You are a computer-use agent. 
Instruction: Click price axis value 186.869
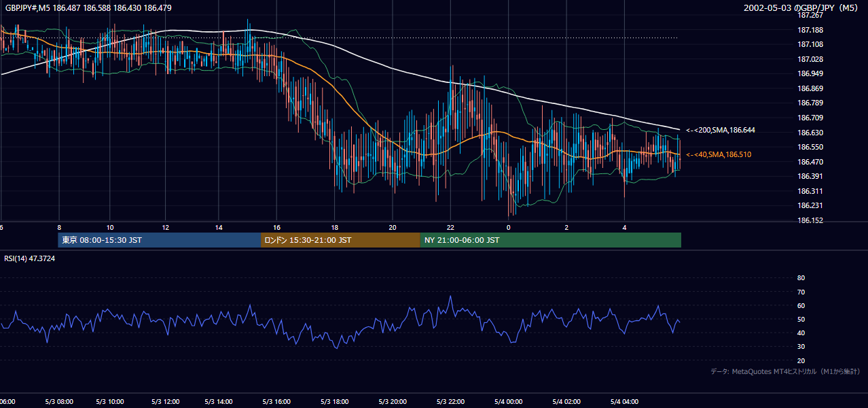pyautogui.click(x=810, y=88)
